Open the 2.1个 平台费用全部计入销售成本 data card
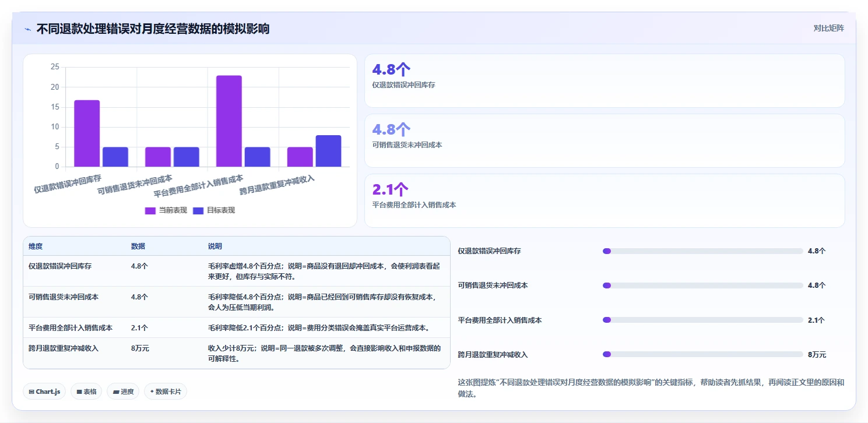This screenshot has height=423, width=868. 605,200
